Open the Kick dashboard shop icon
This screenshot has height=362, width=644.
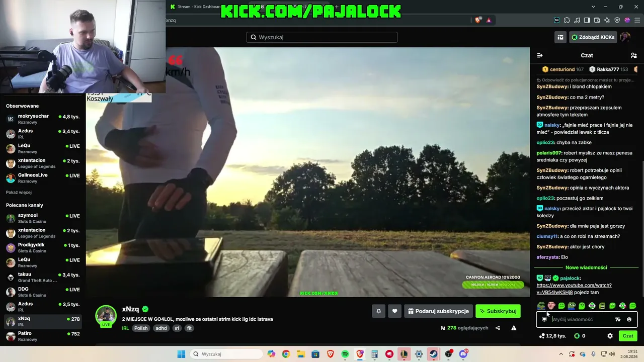click(x=560, y=37)
